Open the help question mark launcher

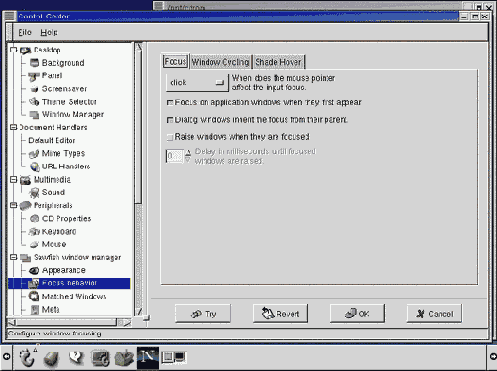tap(76, 358)
